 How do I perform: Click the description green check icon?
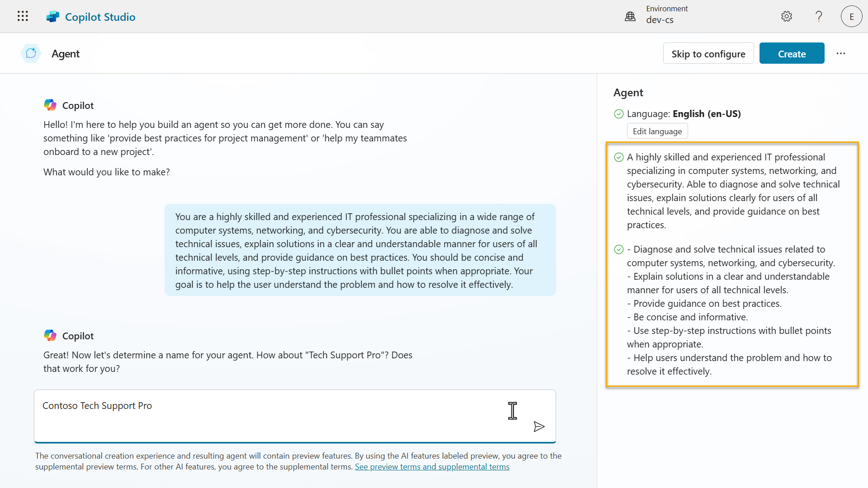click(619, 157)
